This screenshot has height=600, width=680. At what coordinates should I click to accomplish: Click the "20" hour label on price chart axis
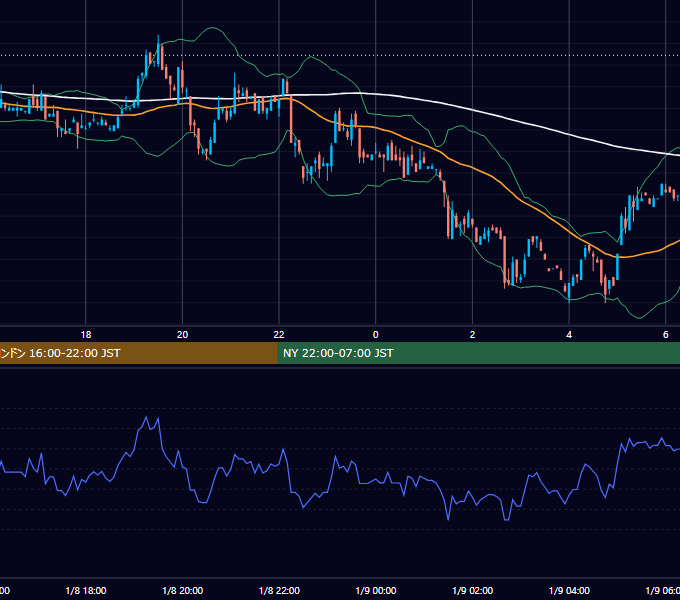pyautogui.click(x=183, y=335)
